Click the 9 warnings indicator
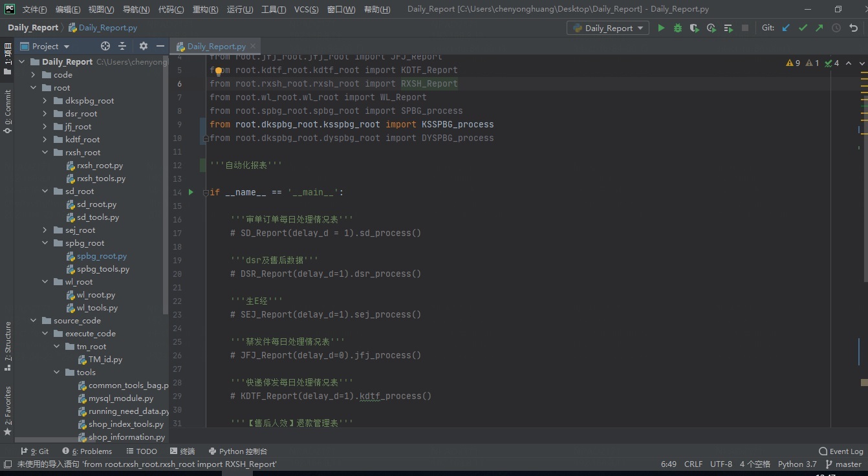This screenshot has width=868, height=476. coord(793,63)
